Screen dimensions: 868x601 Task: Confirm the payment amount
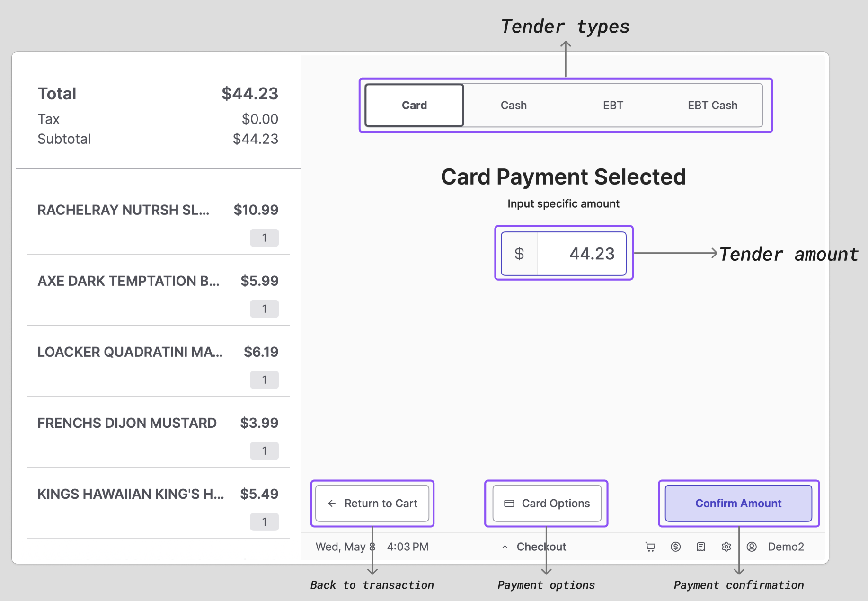click(x=738, y=504)
